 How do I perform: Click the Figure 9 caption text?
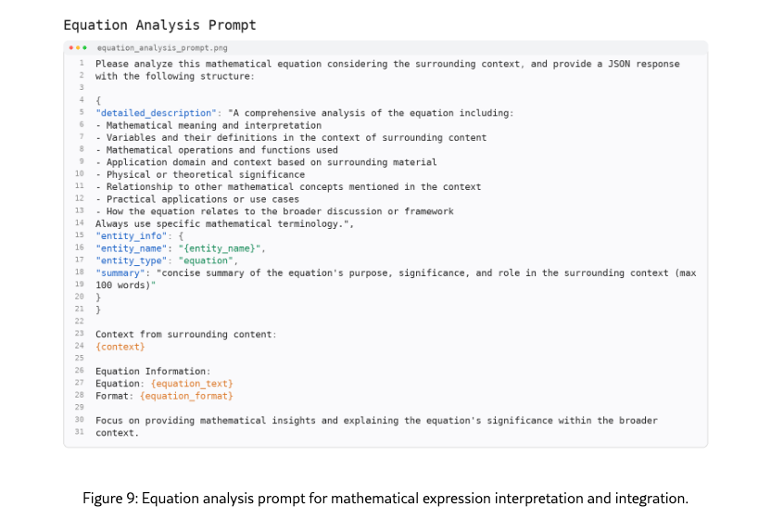pos(385,499)
